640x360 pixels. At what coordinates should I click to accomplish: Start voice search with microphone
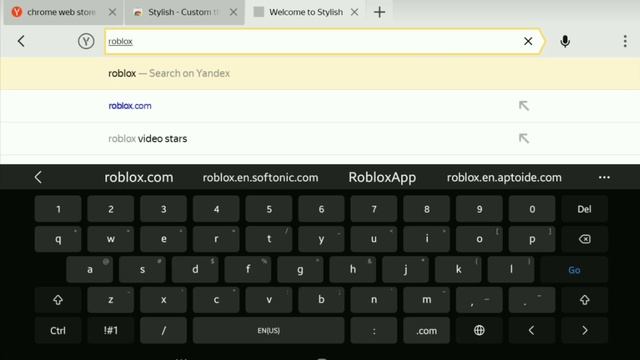(565, 41)
